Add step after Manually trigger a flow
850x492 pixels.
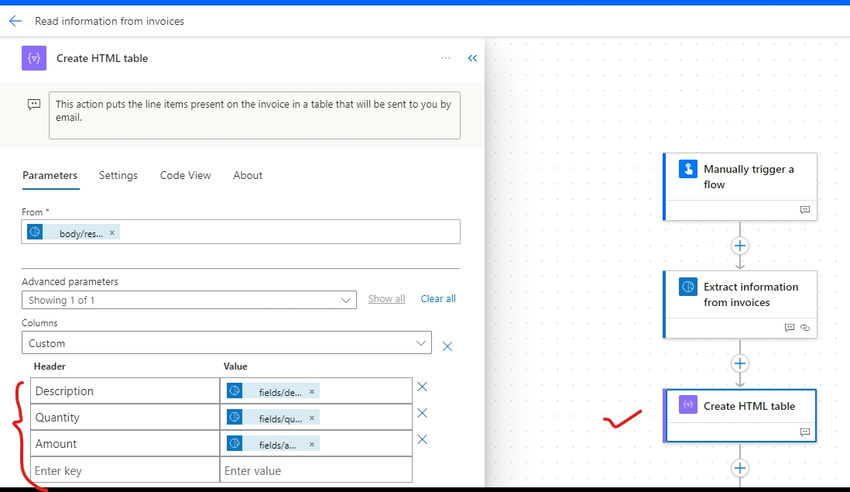[740, 245]
